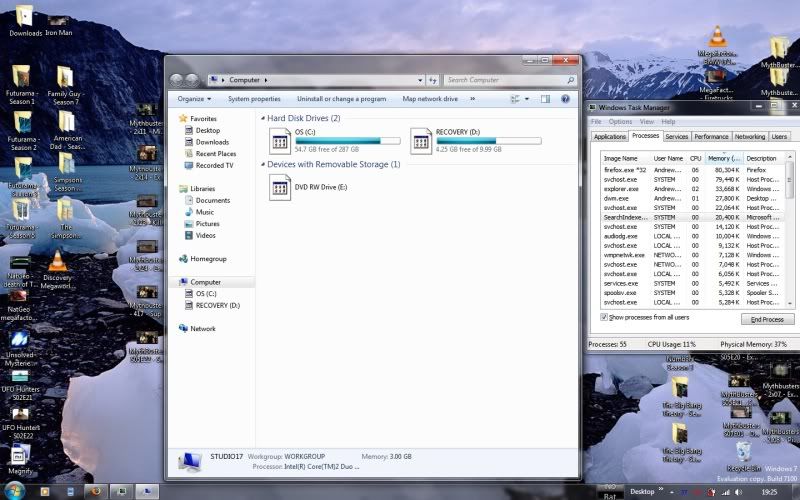Select Libraries in the navigation pane
The image size is (800, 500).
click(x=203, y=189)
